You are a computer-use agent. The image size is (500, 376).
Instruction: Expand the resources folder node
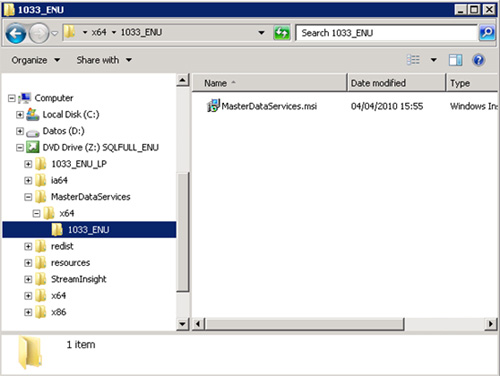[28, 263]
